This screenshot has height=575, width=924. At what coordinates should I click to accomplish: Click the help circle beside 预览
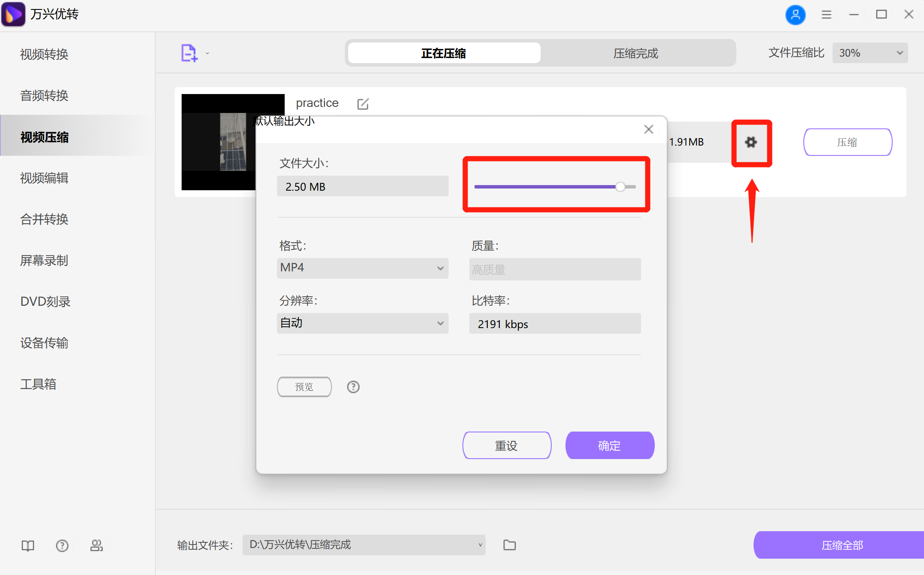click(x=353, y=387)
